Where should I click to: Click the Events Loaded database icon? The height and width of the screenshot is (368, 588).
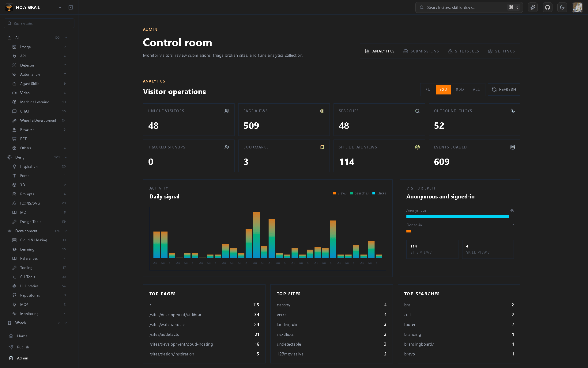tap(513, 147)
